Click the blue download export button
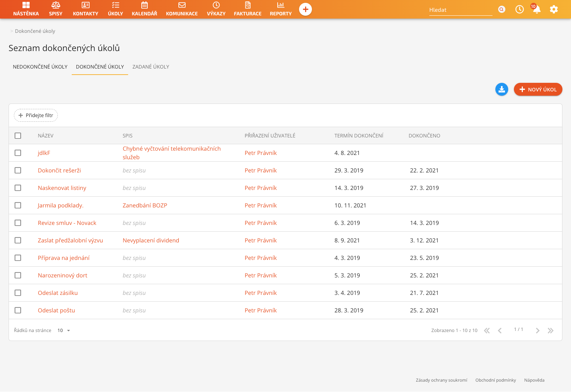Image resolution: width=571 pixels, height=392 pixels. click(x=502, y=89)
